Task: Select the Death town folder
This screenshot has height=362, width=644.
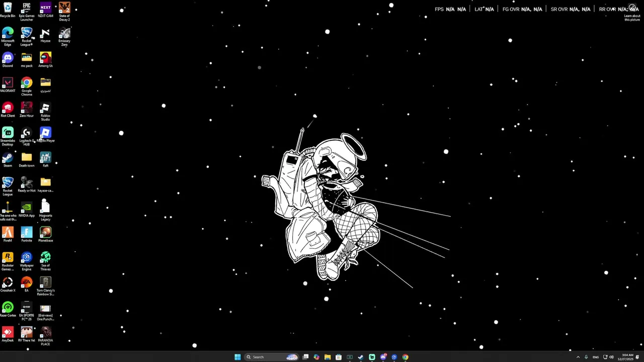Action: pyautogui.click(x=27, y=160)
